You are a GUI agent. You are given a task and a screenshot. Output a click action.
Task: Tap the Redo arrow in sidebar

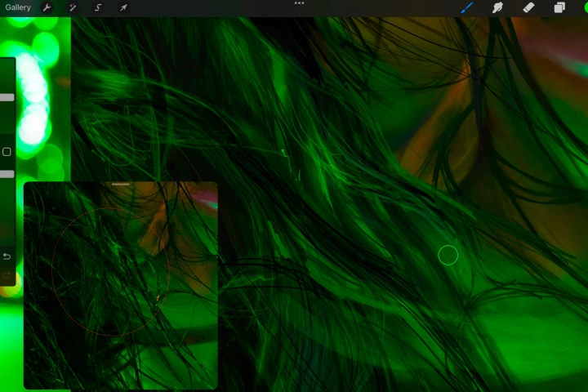(7, 275)
